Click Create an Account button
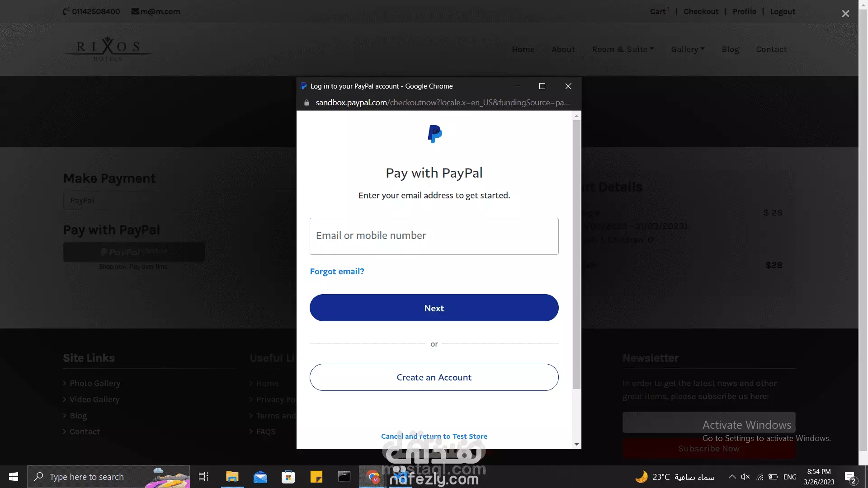 pyautogui.click(x=434, y=377)
